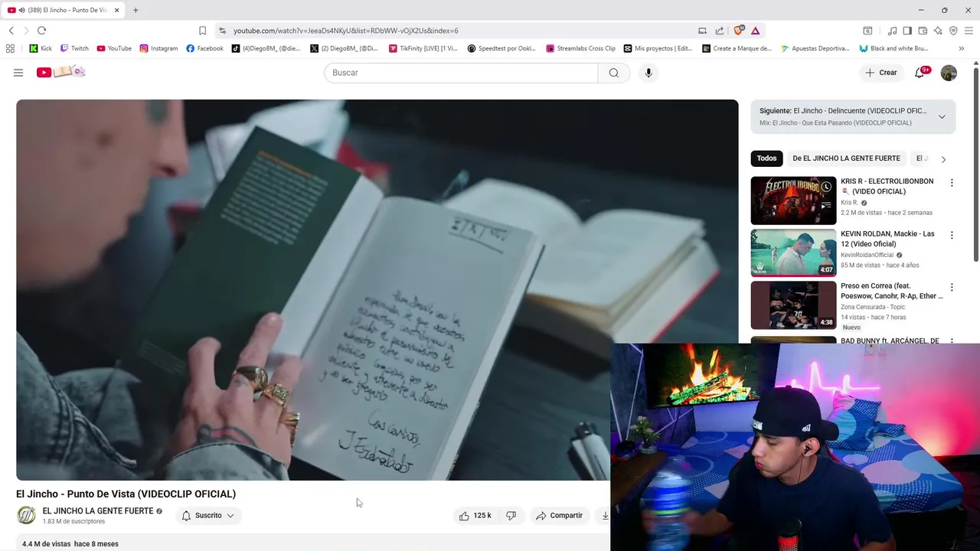The width and height of the screenshot is (980, 551).
Task: Reload the page
Action: pyautogui.click(x=41, y=31)
